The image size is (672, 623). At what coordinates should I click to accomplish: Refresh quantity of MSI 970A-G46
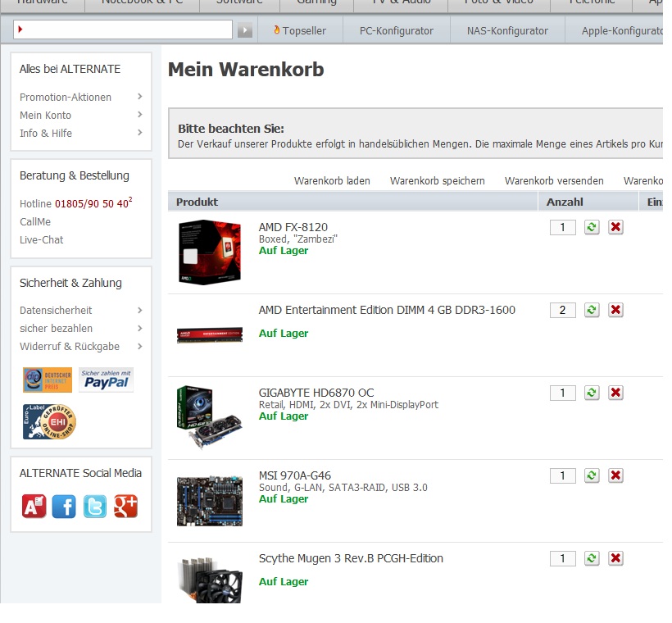pyautogui.click(x=592, y=475)
